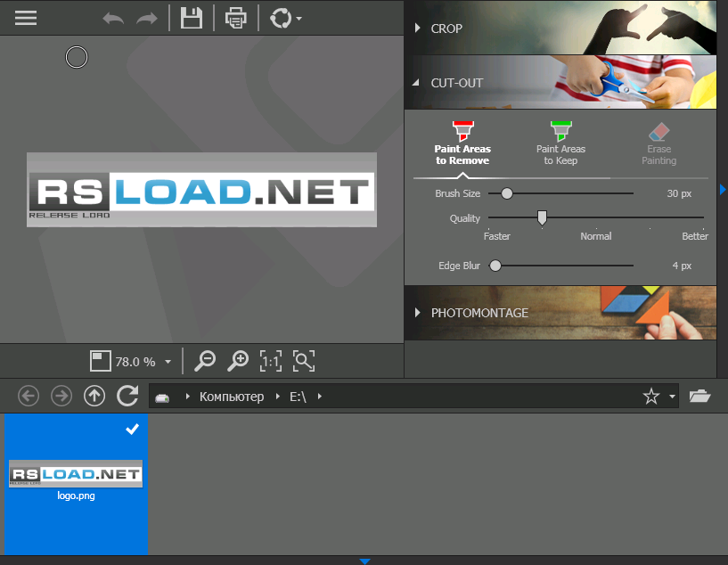Set zoom to 1:1 actual size
The width and height of the screenshot is (728, 565).
(271, 361)
